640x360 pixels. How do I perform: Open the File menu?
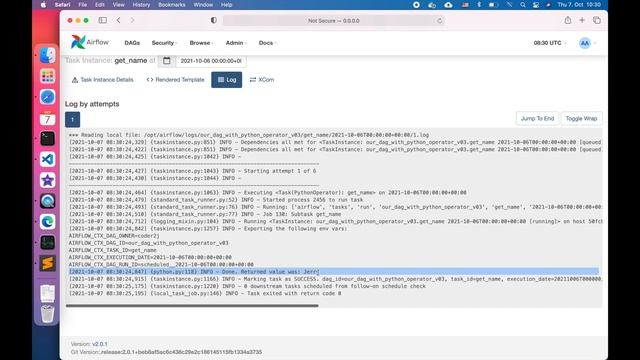[x=82, y=5]
